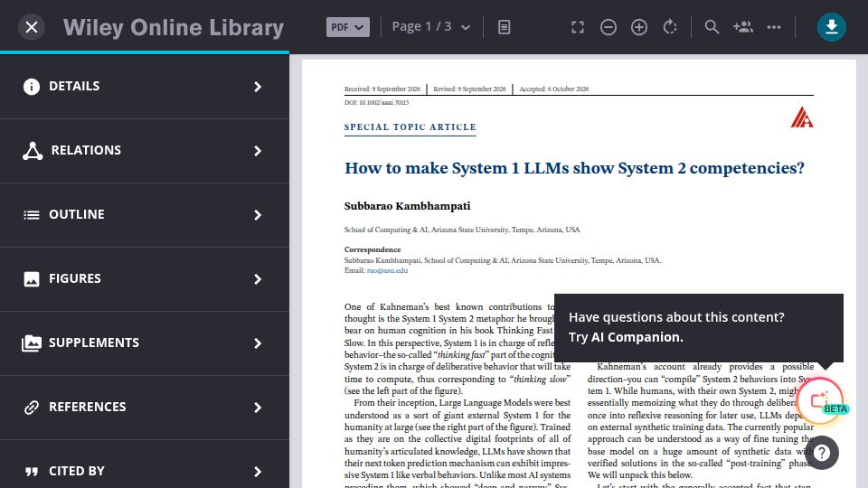Click the DOI: 10.1002/aaai.70113 text

pyautogui.click(x=376, y=102)
